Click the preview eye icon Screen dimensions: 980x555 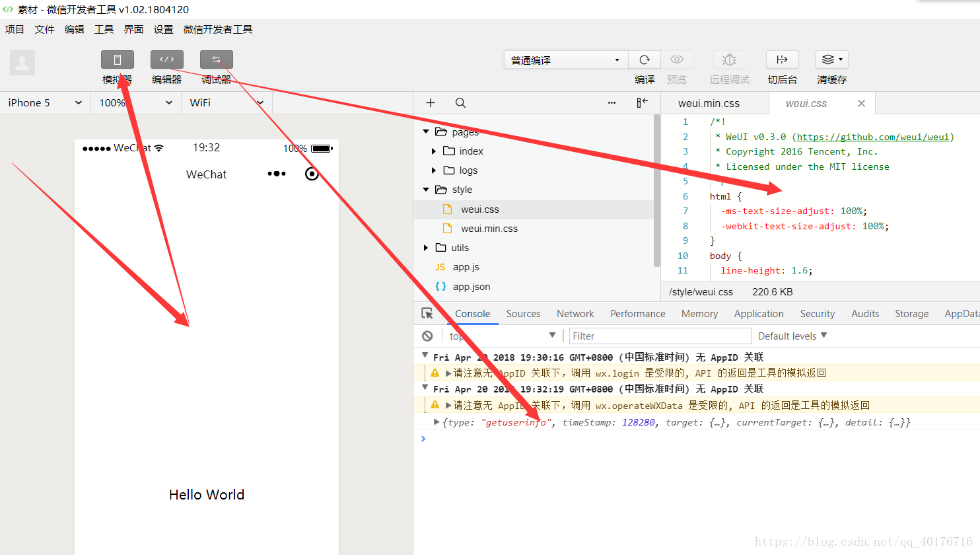coord(677,59)
